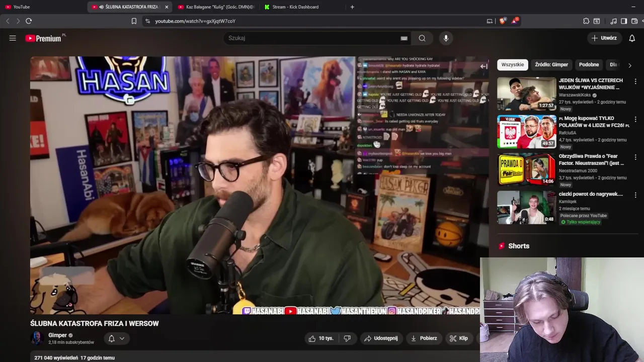Image resolution: width=644 pixels, height=362 pixels.
Task: Open a new browser tab
Action: 352,7
